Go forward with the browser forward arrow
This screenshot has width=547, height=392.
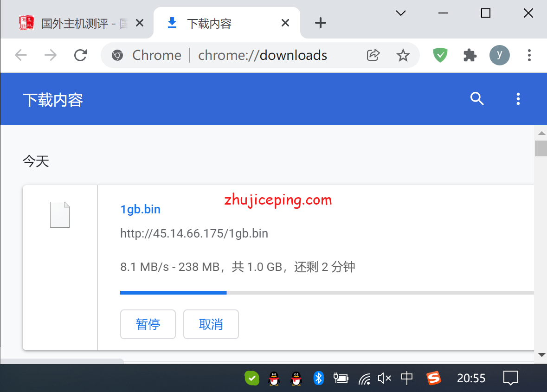(51, 55)
